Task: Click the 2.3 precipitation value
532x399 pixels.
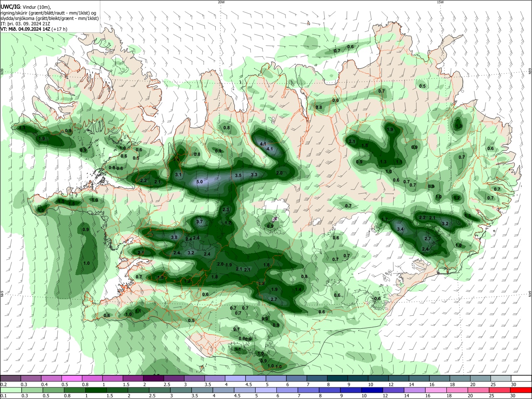Action: point(226,209)
